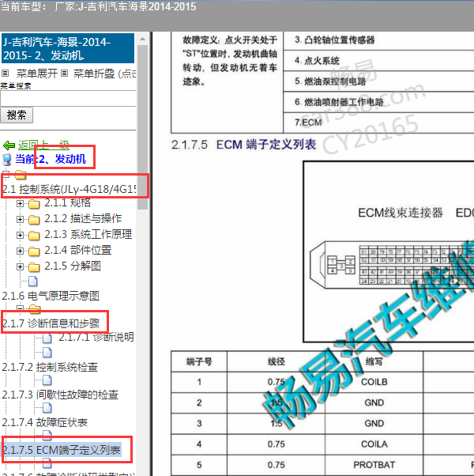
Task: Click the page icon above 2.1.7.4 故障症状表
Action: pyautogui.click(x=47, y=408)
